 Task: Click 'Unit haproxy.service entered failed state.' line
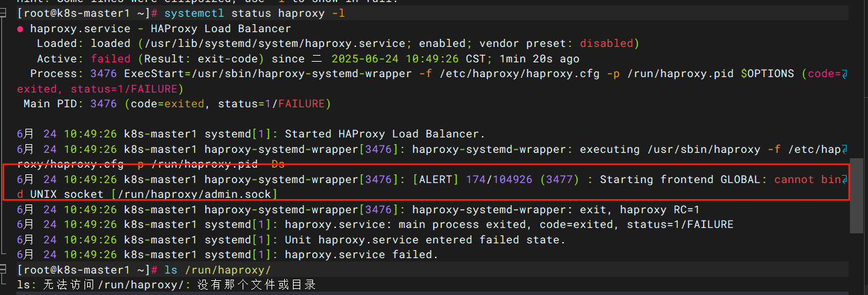426,239
